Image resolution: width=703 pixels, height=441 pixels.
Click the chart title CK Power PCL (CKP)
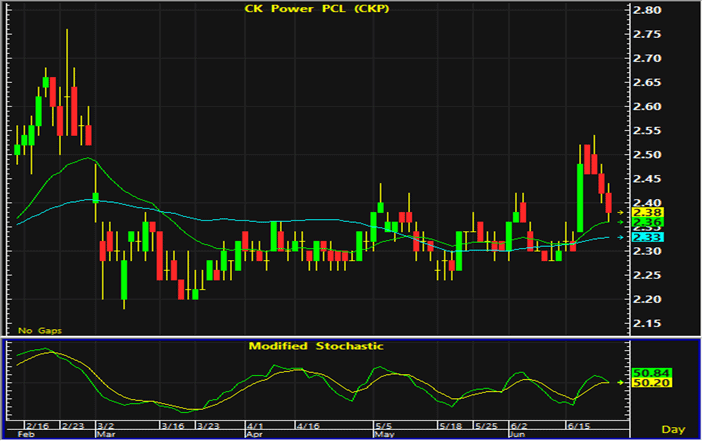[x=317, y=9]
